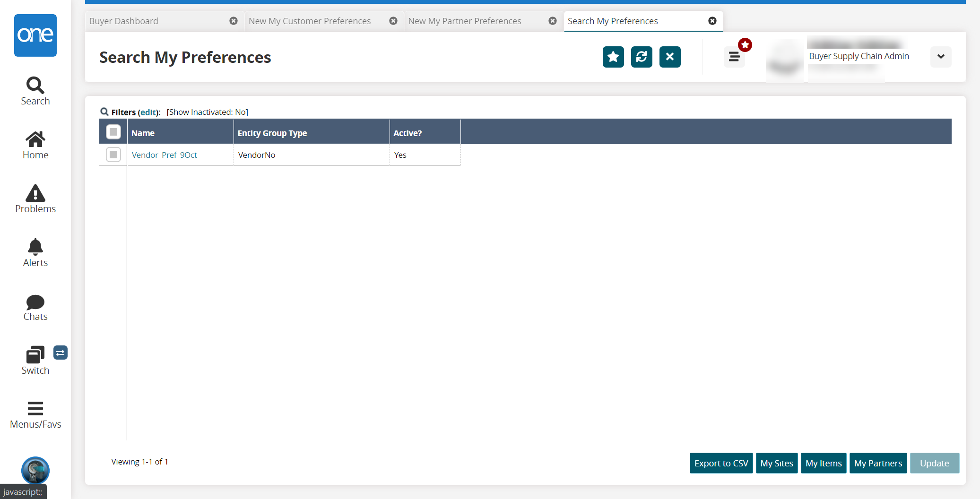Viewport: 980px width, 499px height.
Task: Click the My Partners button
Action: click(x=878, y=463)
